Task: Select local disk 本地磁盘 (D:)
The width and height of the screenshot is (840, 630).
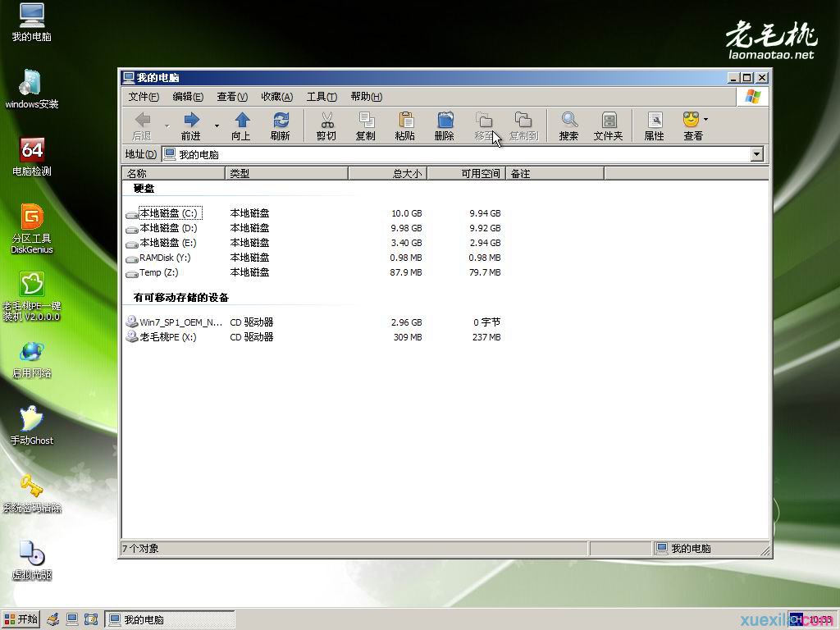Action: pos(167,228)
